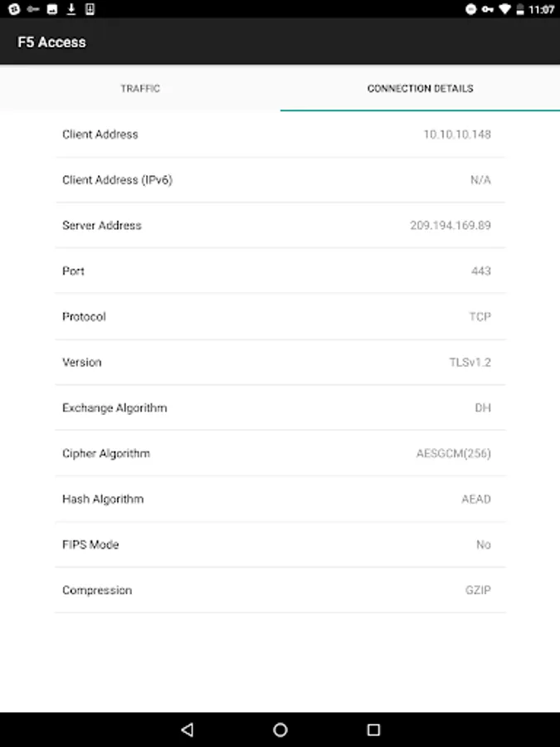The width and height of the screenshot is (560, 747).
Task: Tap the Cipher Algorithm AESGCM(256) row
Action: click(x=280, y=454)
